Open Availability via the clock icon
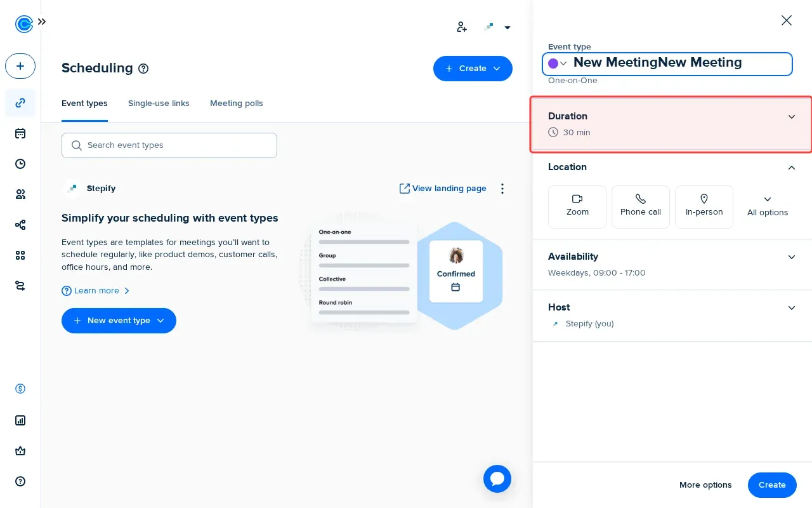812x508 pixels. (20, 164)
